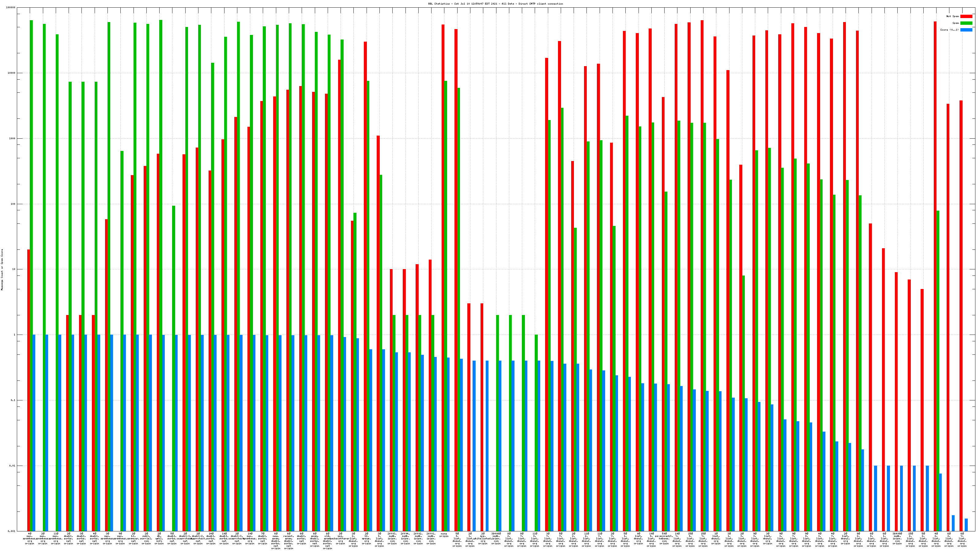Click the 100000 y-axis tick label
This screenshot has height=551, width=980.
(11, 8)
